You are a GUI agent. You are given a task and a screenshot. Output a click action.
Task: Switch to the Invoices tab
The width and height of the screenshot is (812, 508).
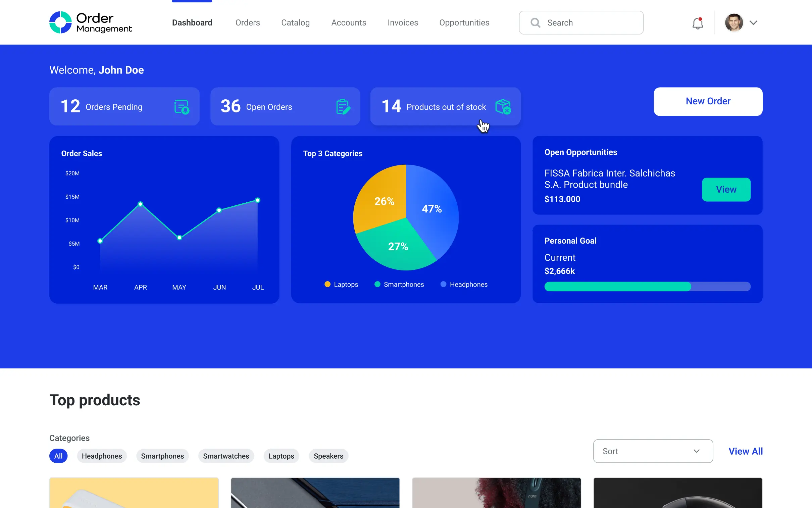402,22
